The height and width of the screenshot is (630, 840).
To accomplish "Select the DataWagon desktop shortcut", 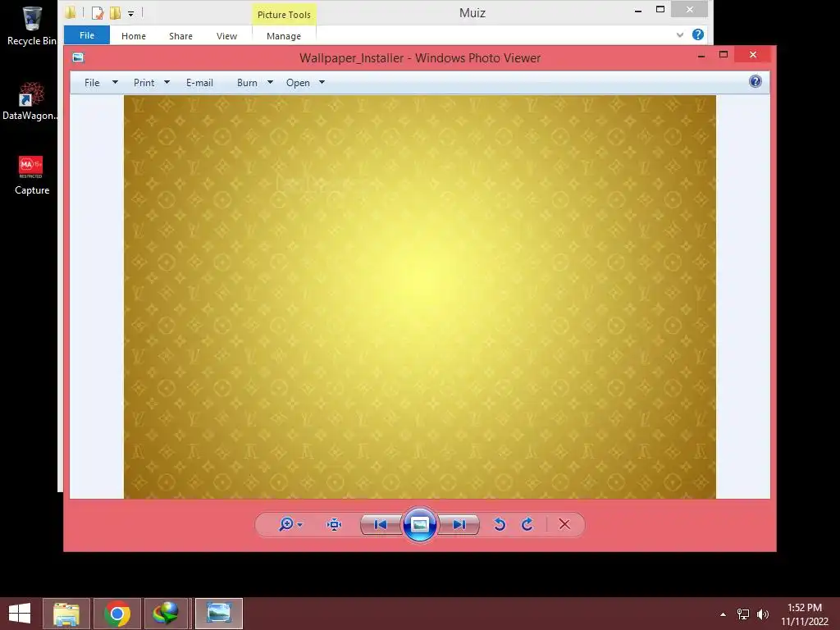I will pyautogui.click(x=30, y=102).
